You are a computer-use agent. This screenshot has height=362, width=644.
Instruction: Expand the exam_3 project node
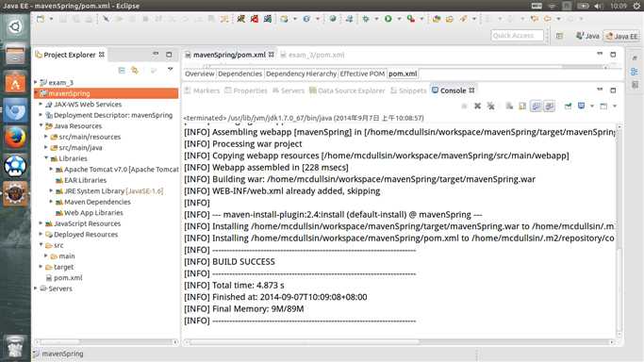click(36, 83)
